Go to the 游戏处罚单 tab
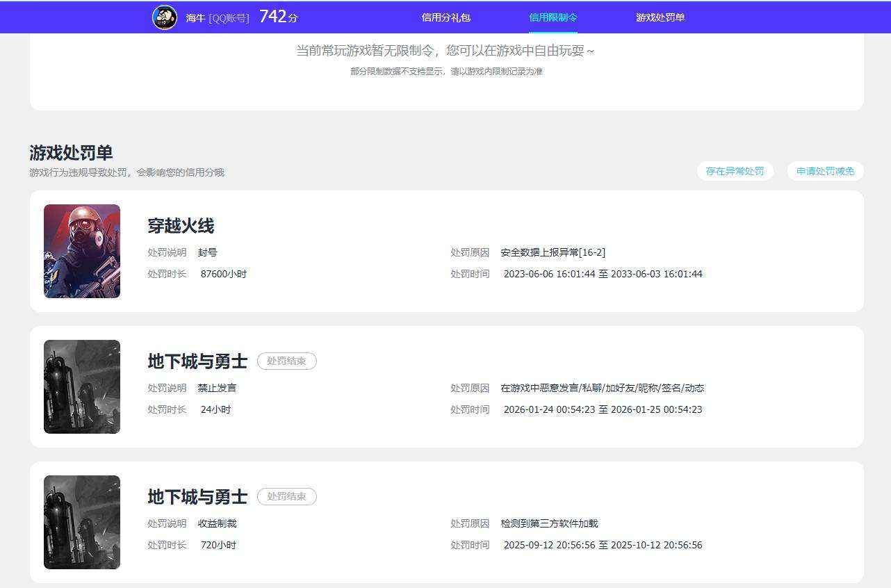The image size is (891, 588). point(660,17)
